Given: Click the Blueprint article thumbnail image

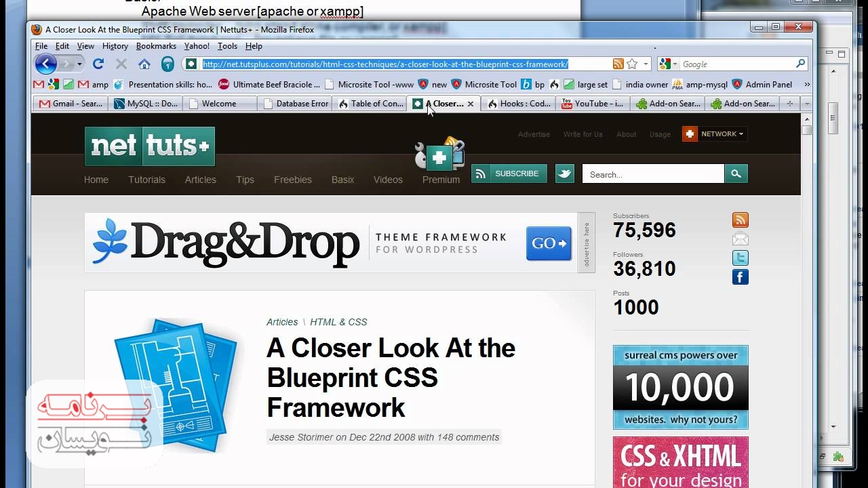Looking at the screenshot, I should [x=176, y=384].
